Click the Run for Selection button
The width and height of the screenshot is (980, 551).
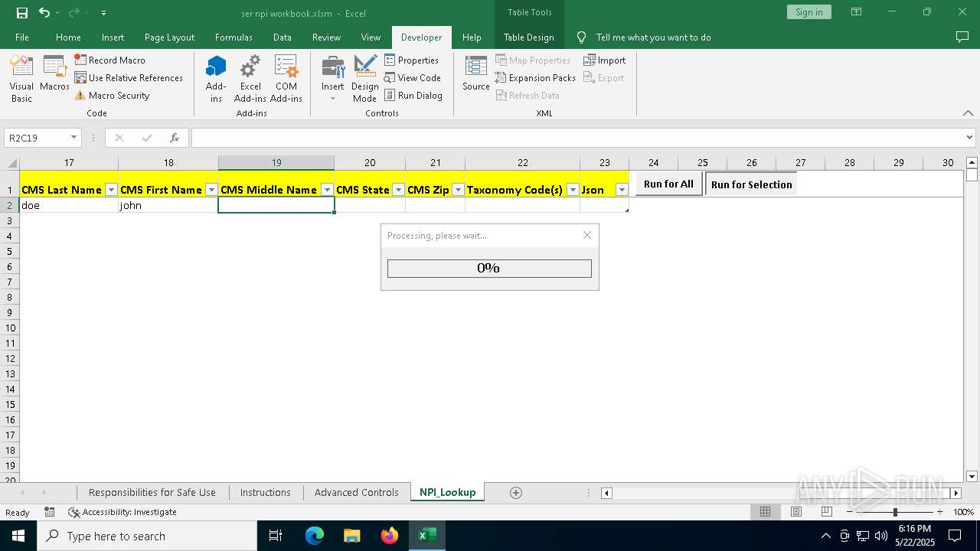tap(751, 184)
